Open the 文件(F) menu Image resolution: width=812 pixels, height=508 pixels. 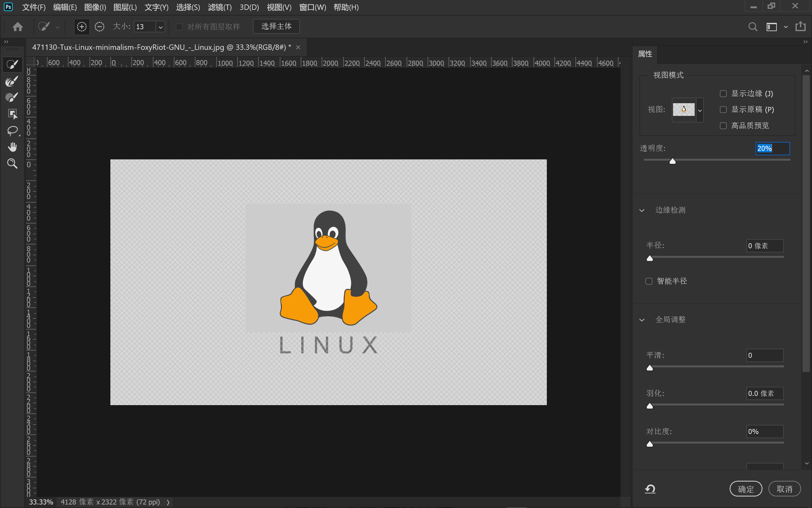[34, 7]
